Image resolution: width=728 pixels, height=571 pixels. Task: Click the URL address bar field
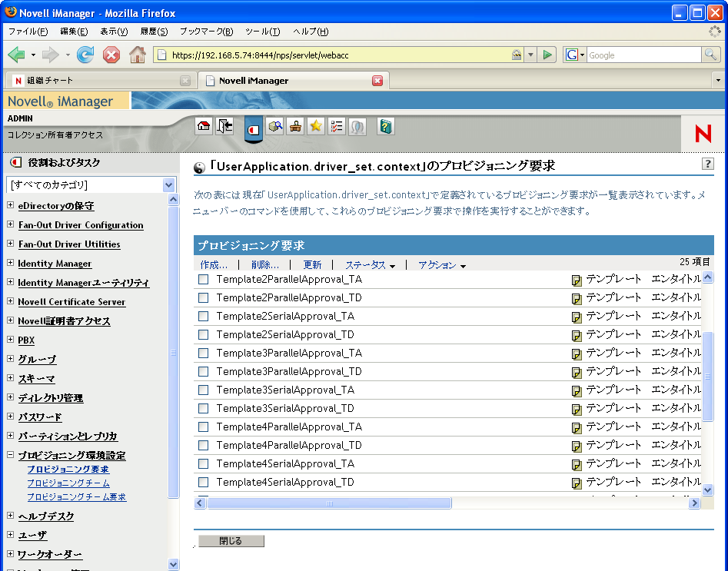(x=339, y=55)
